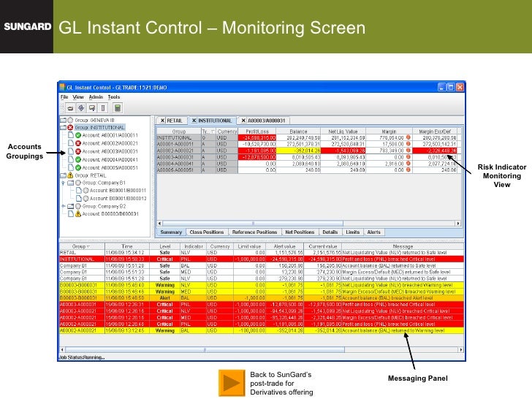Viewport: 532px width, 399px height.
Task: Select Account: A00002/A000021 in tree
Action: [110, 143]
